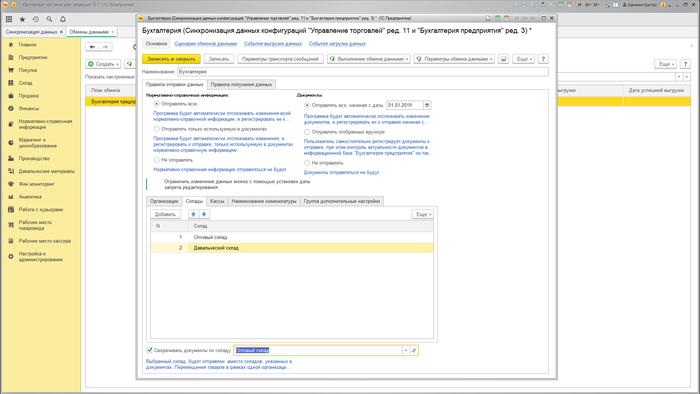Click the Работа с курьерами icon

pos(11,209)
